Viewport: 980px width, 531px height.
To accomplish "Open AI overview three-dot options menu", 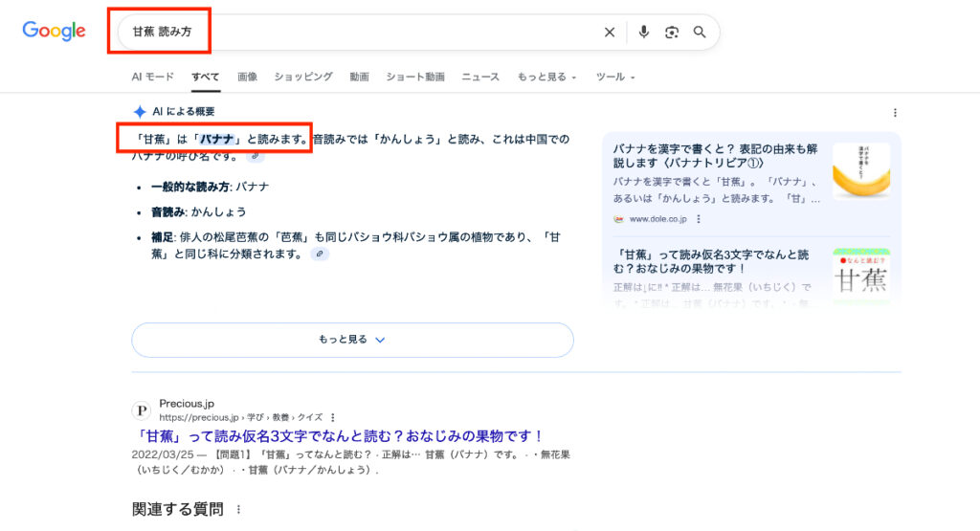I will (895, 113).
